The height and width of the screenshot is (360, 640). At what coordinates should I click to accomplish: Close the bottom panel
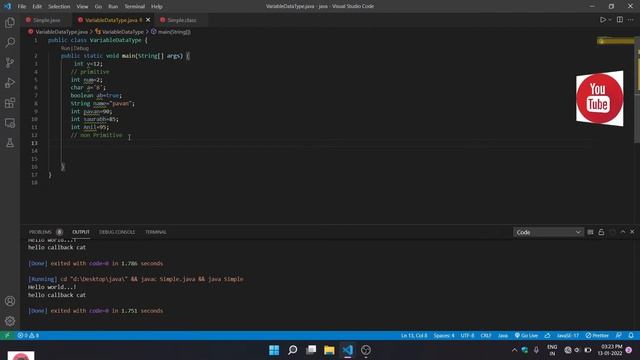(x=632, y=232)
